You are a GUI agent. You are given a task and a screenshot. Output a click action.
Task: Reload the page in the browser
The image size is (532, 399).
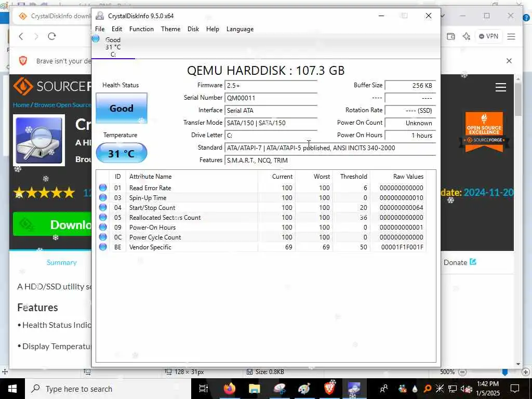51,36
